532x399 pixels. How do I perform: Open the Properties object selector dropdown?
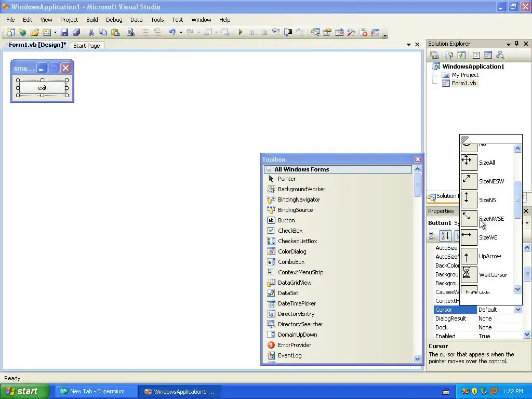point(527,223)
